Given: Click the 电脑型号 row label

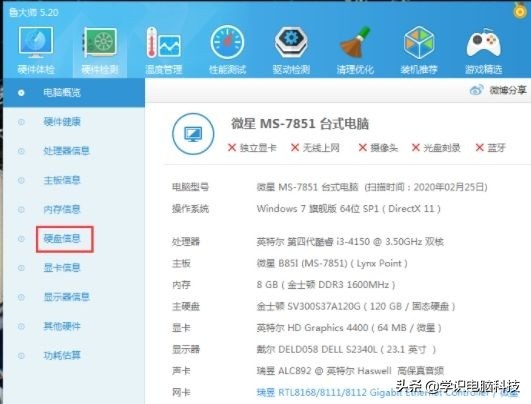Looking at the screenshot, I should click(190, 187).
